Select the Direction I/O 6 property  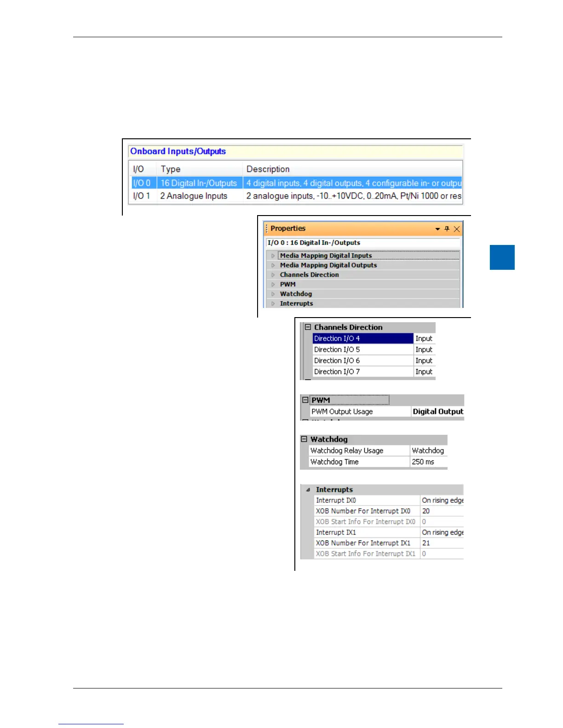363,361
